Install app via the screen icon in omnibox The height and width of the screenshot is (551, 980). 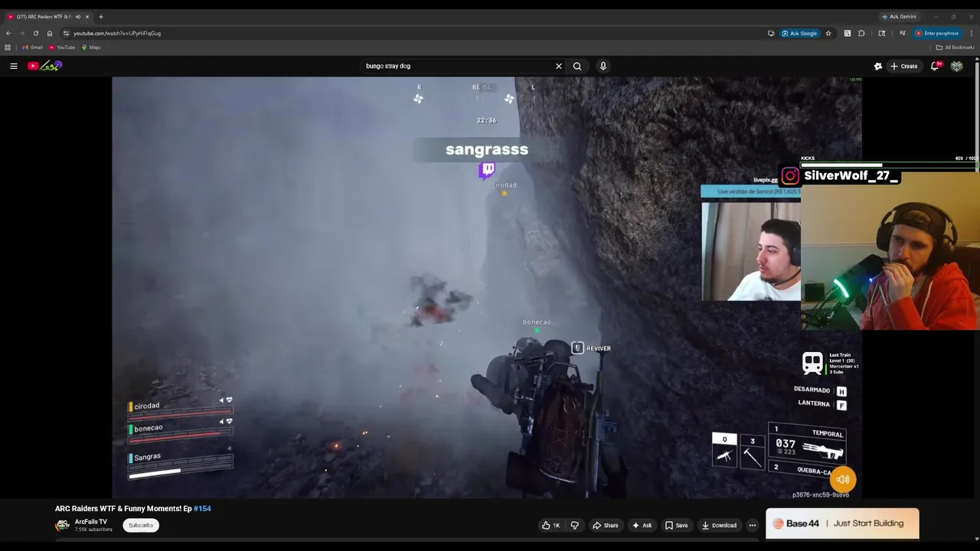[771, 33]
